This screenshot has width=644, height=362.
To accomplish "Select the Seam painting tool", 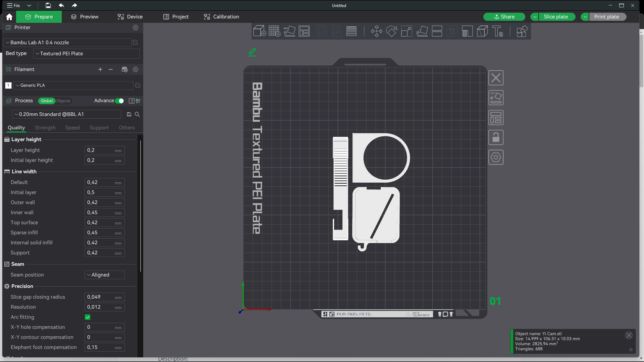I will coord(482,31).
